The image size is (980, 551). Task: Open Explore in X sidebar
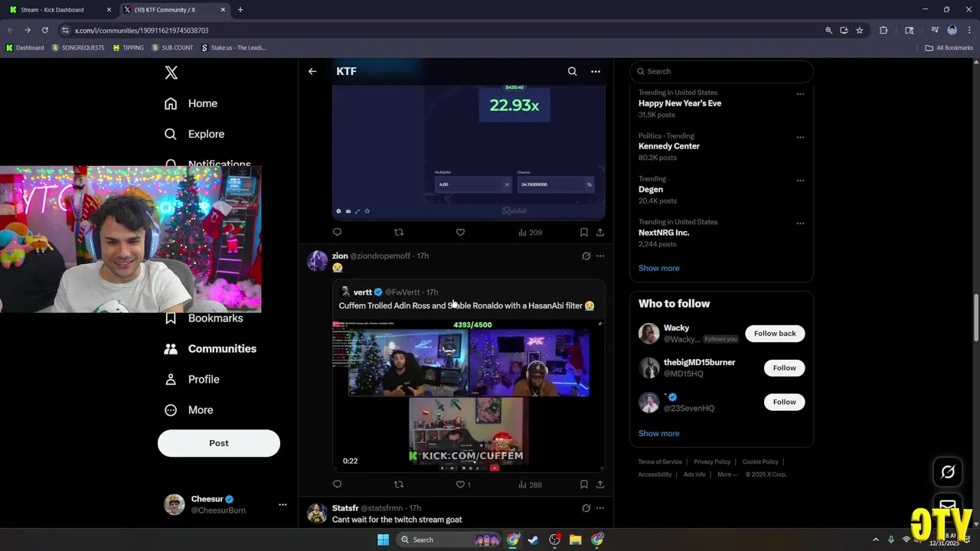click(194, 134)
